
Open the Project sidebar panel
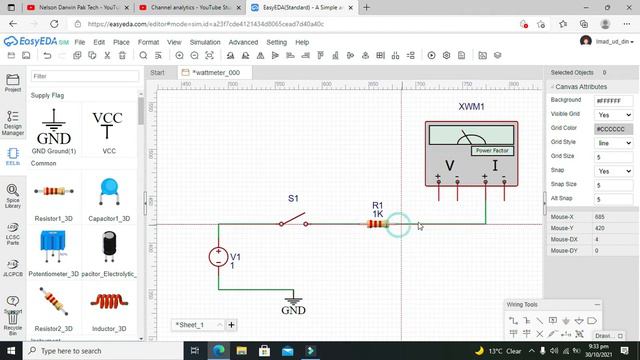tap(13, 83)
